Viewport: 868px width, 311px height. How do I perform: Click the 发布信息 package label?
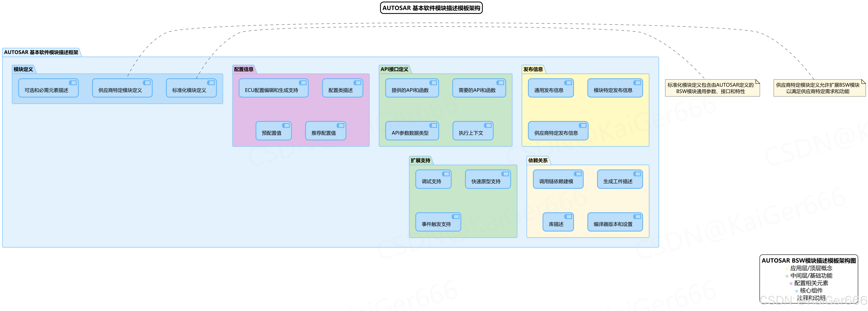[x=533, y=69]
